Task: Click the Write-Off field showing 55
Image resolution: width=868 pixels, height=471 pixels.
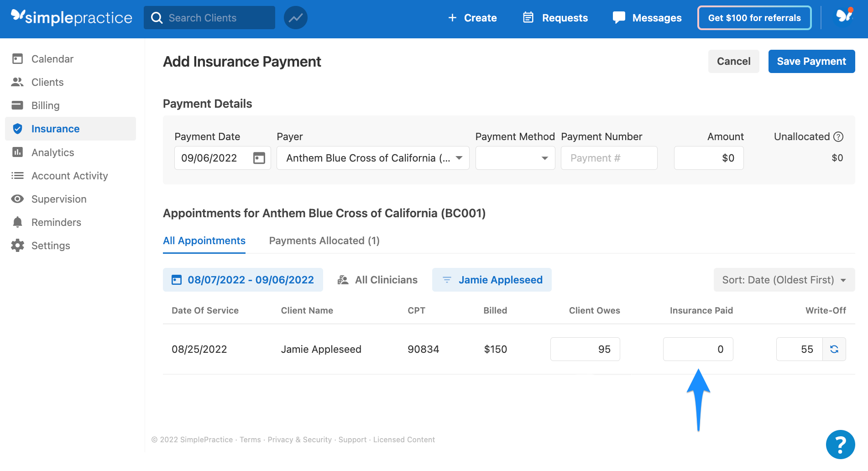Action: click(800, 349)
